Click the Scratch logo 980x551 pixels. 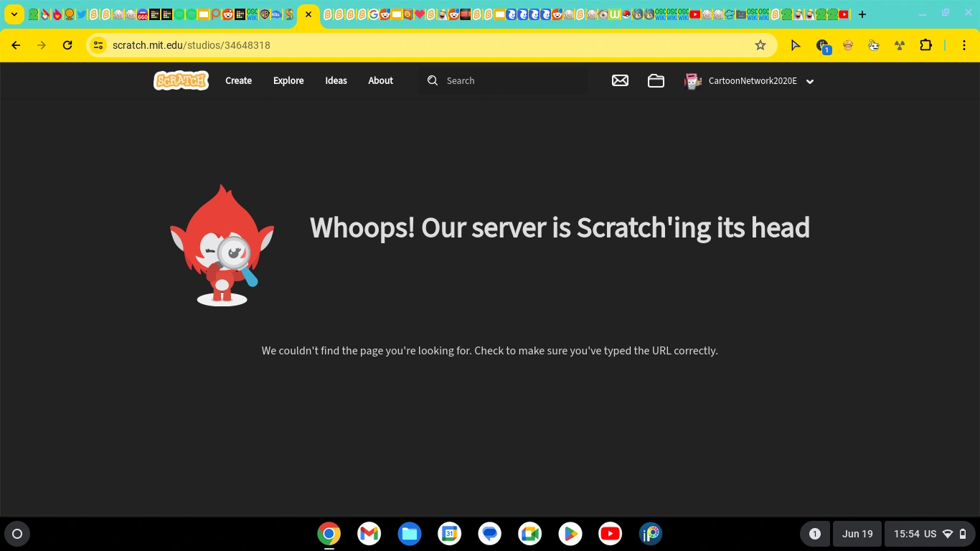pyautogui.click(x=181, y=80)
